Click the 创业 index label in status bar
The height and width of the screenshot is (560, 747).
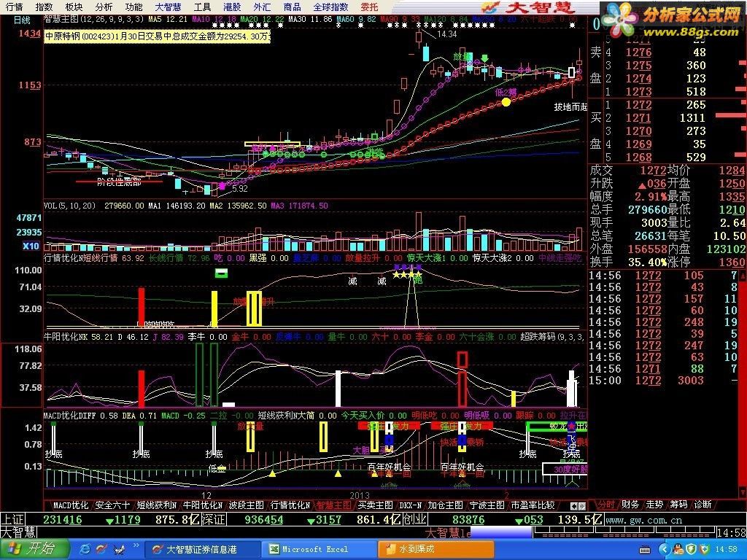tap(414, 519)
